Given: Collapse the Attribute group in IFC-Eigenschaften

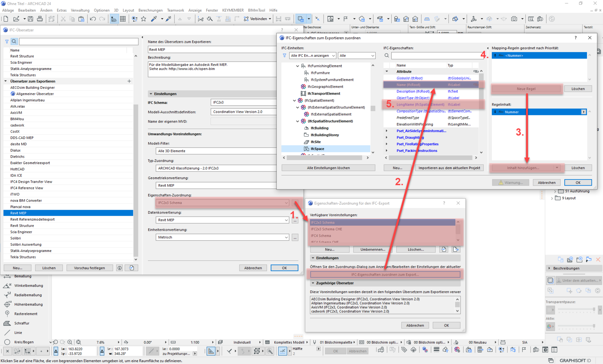Looking at the screenshot, I should pos(387,72).
